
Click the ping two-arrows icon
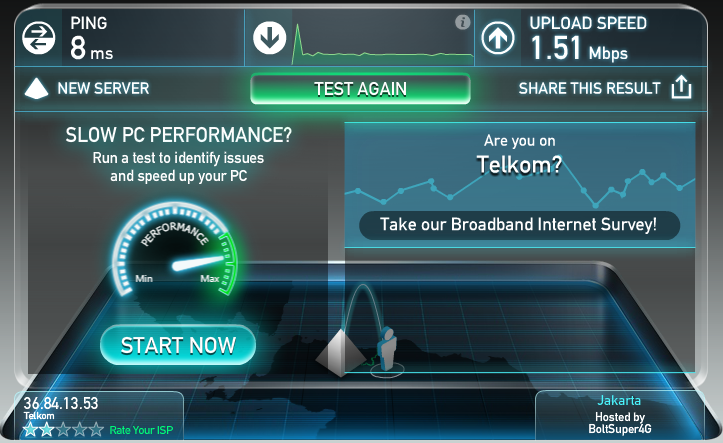pyautogui.click(x=39, y=38)
